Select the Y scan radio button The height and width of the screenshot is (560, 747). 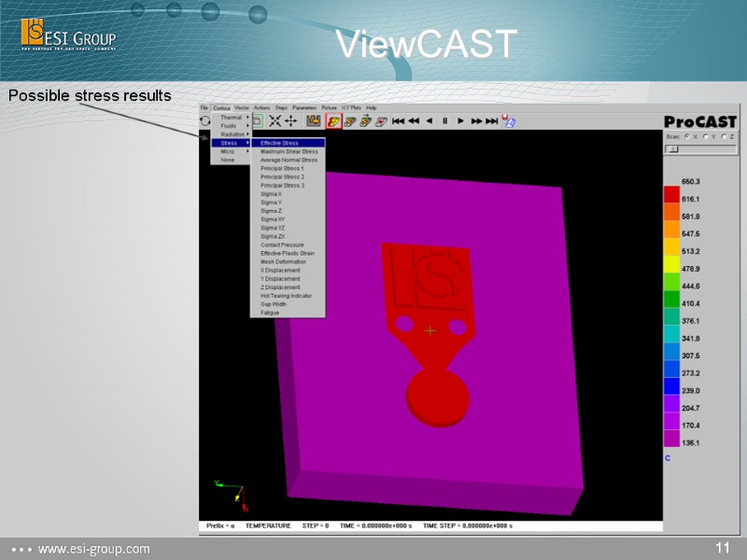706,136
